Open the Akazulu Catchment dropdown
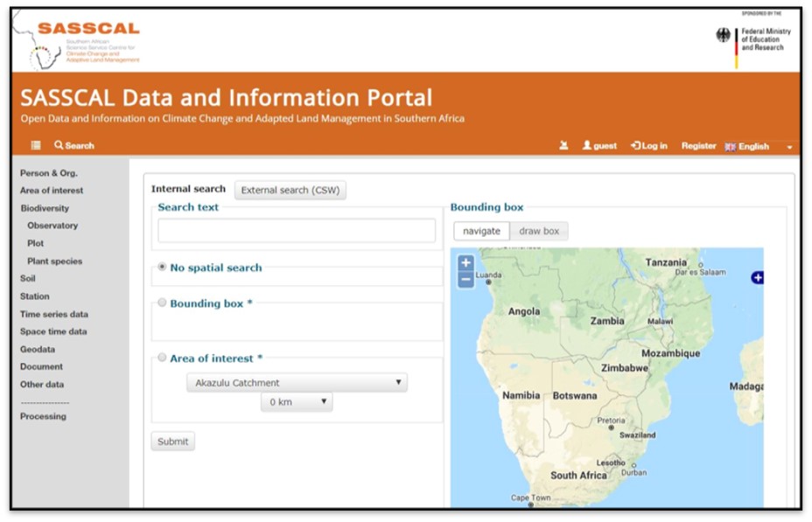The width and height of the screenshot is (812, 522). pyautogui.click(x=297, y=383)
